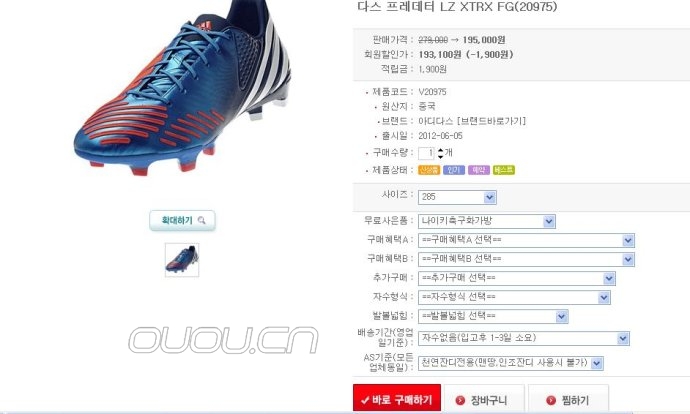Click the purple 예약 status badge

pyautogui.click(x=479, y=170)
